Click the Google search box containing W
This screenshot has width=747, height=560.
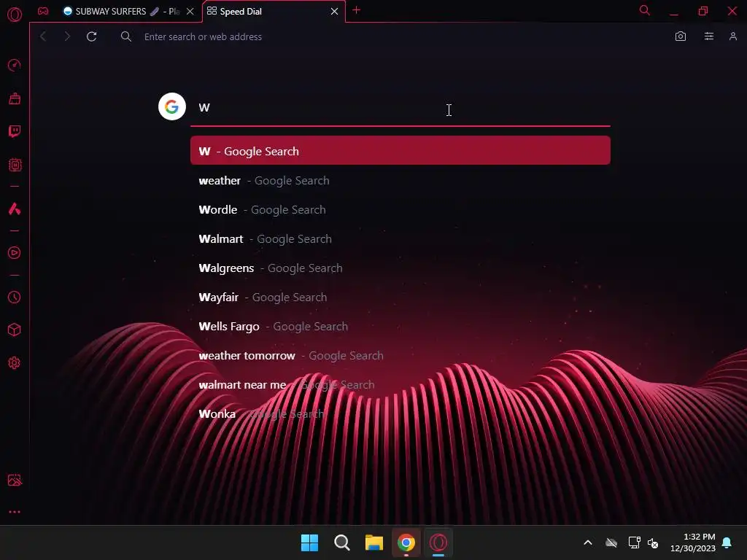click(400, 108)
